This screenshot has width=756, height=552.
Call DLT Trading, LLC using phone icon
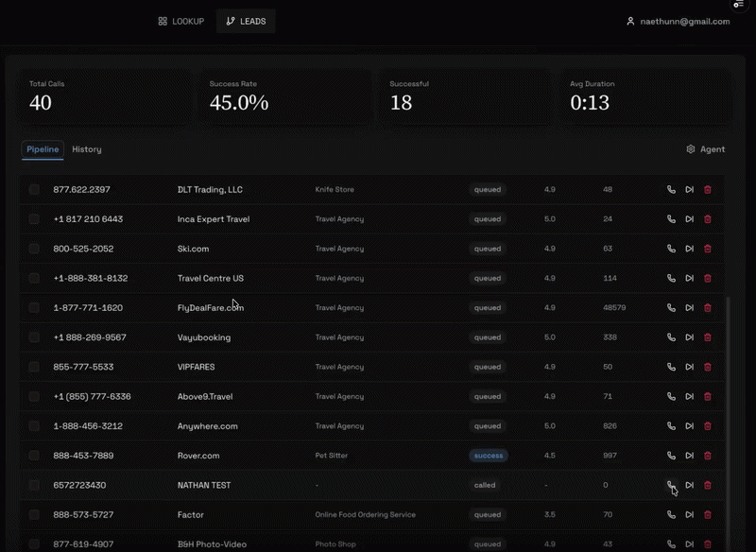pos(671,189)
